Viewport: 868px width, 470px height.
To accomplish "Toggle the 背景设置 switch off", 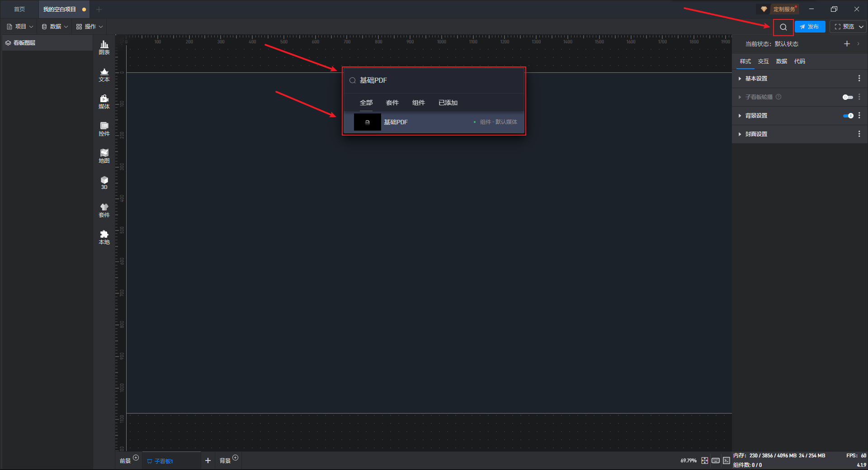I will click(x=848, y=116).
